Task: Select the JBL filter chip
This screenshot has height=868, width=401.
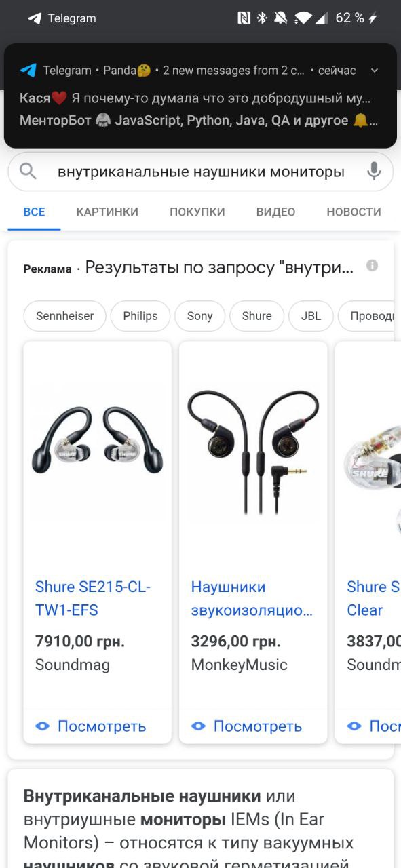Action: [x=311, y=316]
